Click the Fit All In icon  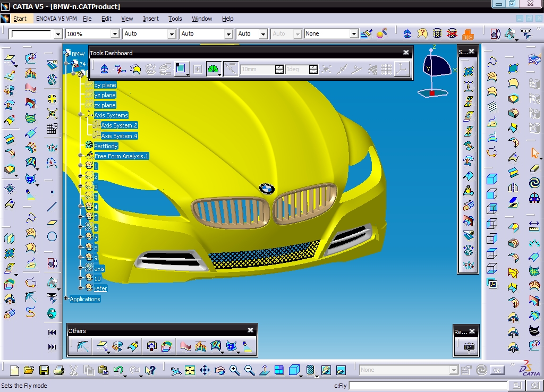click(x=190, y=371)
